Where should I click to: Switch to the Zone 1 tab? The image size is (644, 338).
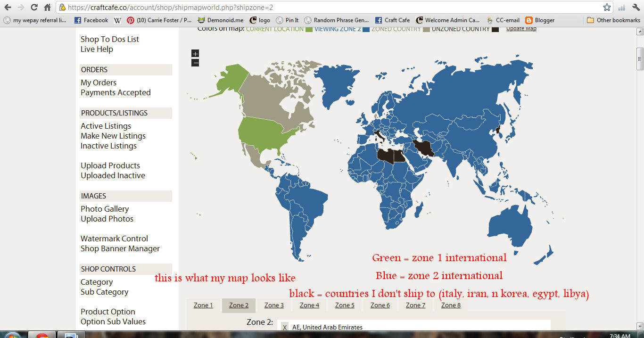pyautogui.click(x=203, y=305)
